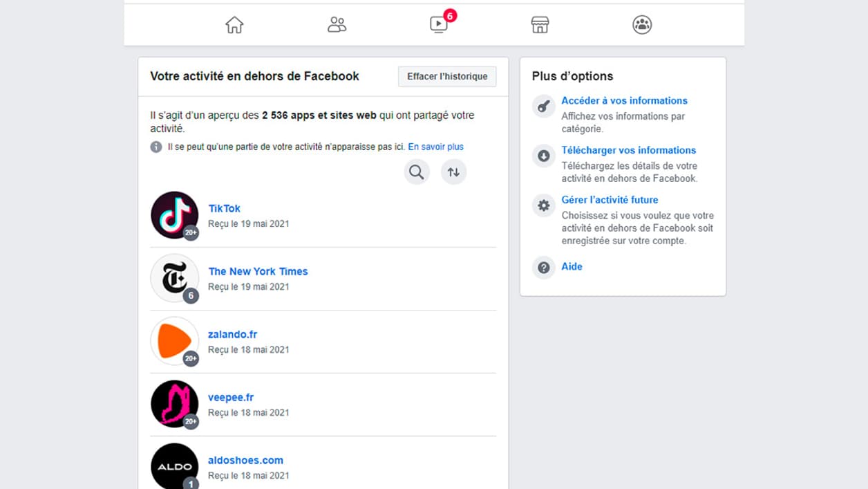Open the Groups icon in navigation
This screenshot has height=489, width=868.
click(x=641, y=24)
